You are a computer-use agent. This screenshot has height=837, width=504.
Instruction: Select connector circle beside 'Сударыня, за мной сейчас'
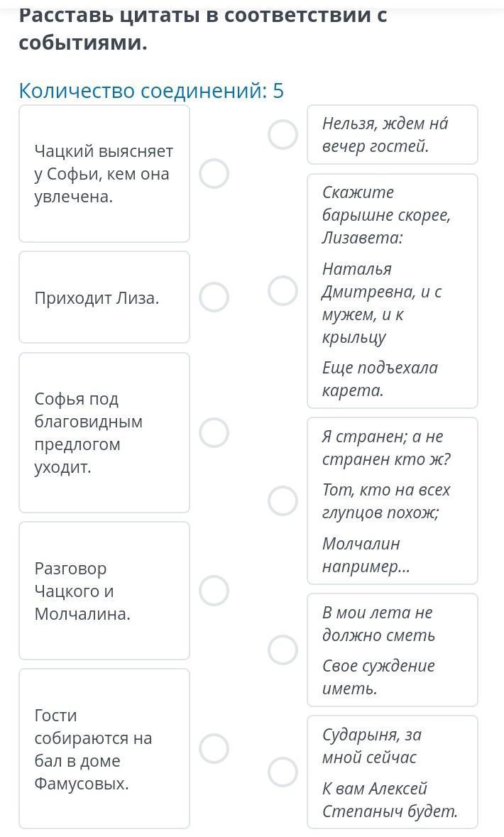click(x=283, y=772)
